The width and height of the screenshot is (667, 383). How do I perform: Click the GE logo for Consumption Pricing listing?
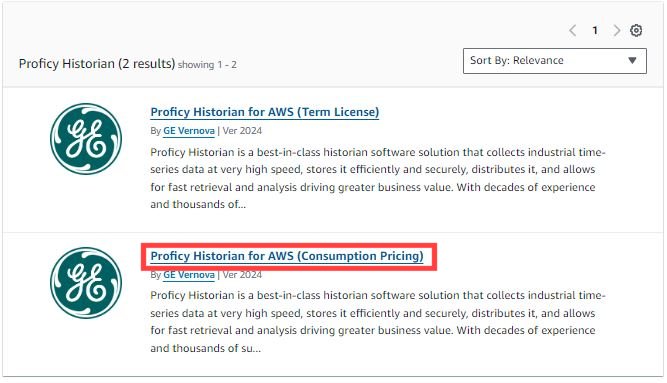tap(86, 283)
